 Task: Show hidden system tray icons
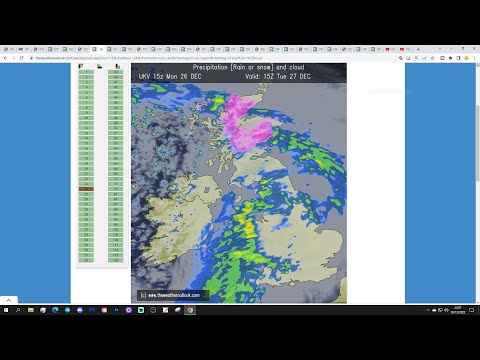(428, 310)
